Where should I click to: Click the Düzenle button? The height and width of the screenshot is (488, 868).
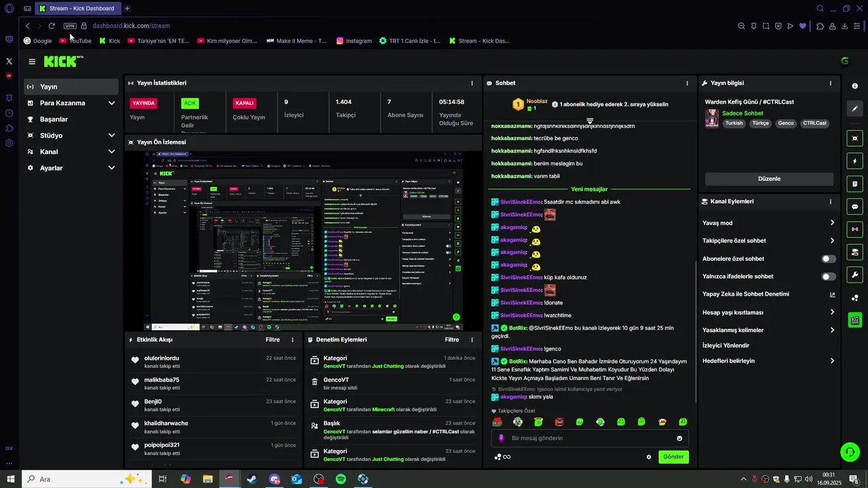click(769, 179)
